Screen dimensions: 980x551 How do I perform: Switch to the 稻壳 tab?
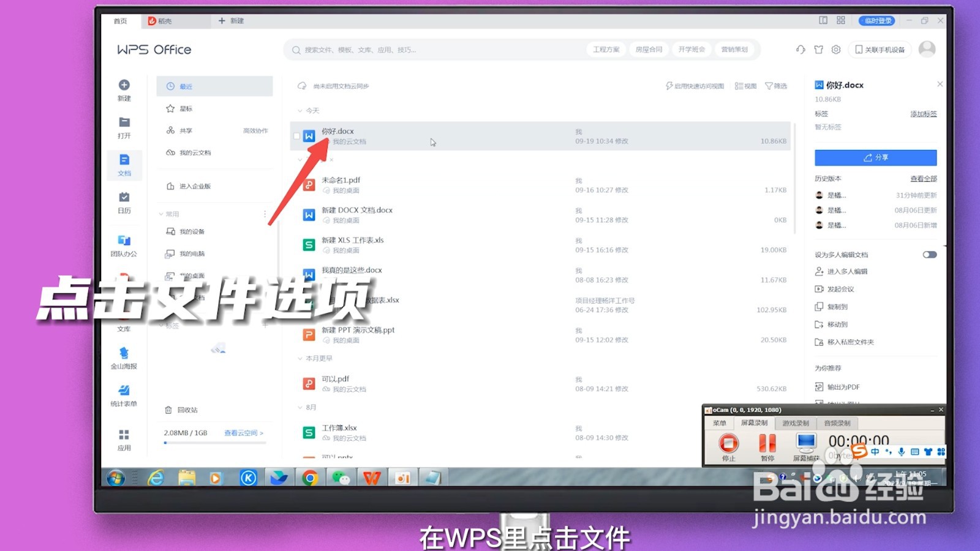176,21
